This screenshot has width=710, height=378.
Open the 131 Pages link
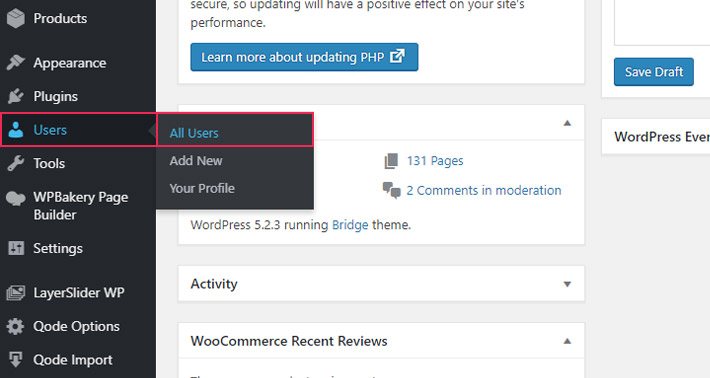[x=435, y=161]
